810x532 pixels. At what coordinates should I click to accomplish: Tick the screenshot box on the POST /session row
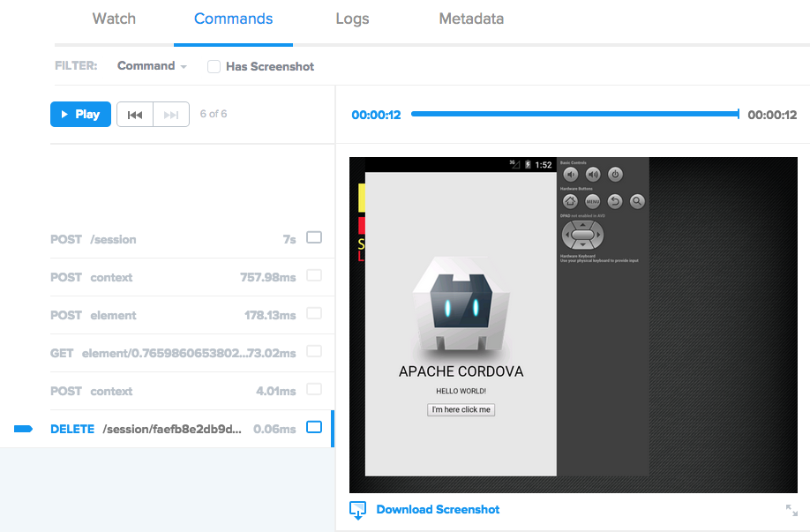click(314, 237)
